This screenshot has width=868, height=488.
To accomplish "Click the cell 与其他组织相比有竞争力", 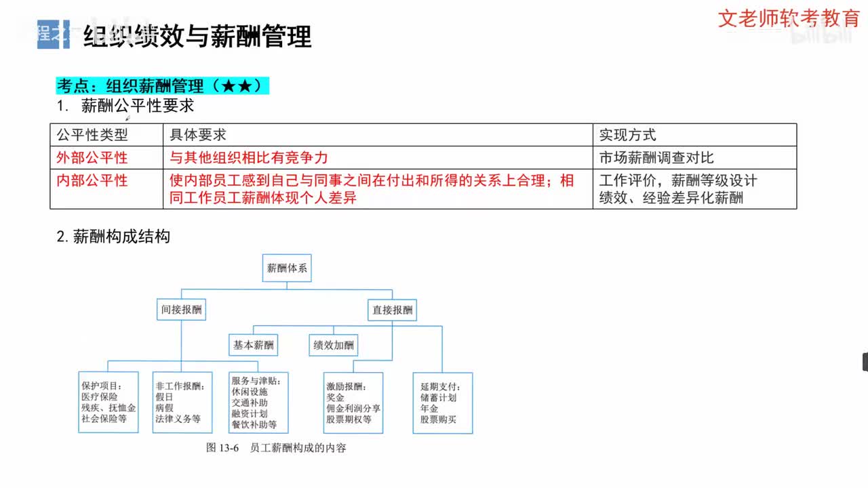I will pos(249,158).
